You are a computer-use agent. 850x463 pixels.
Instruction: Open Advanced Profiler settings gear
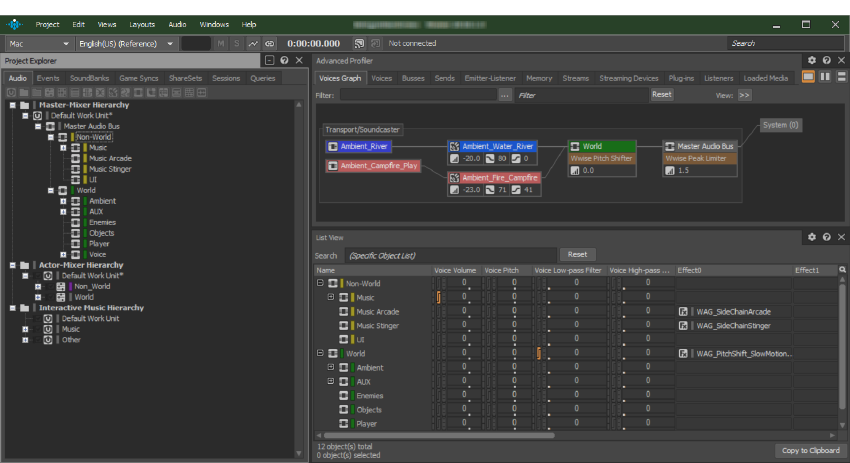click(812, 60)
